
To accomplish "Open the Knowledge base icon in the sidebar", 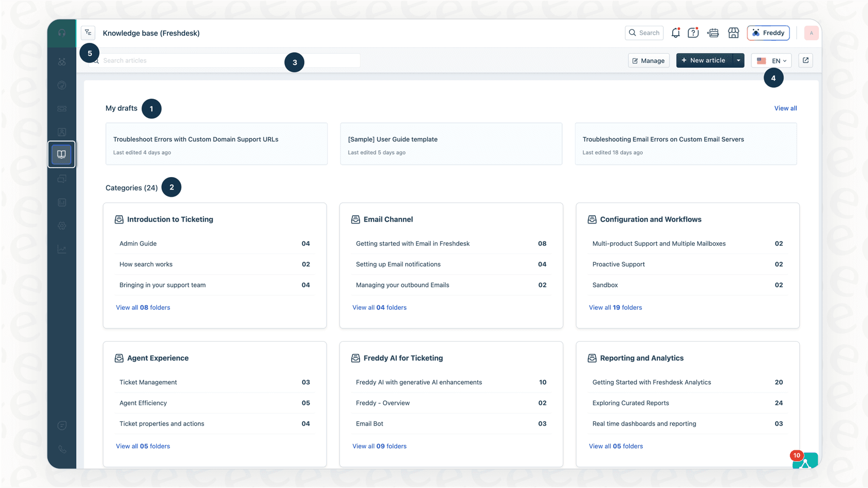I will (61, 154).
